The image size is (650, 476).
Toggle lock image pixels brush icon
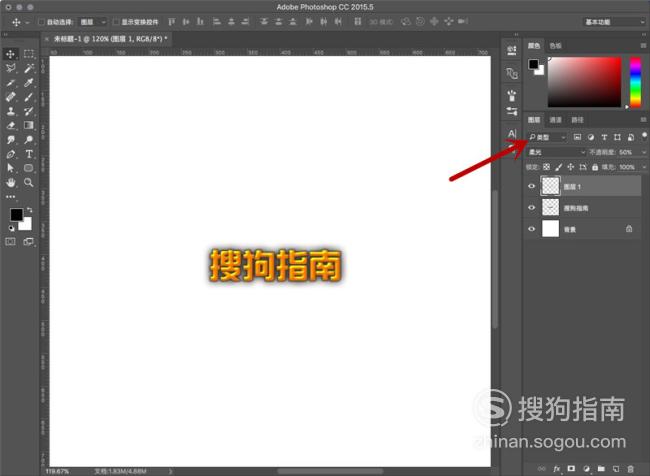[x=558, y=167]
